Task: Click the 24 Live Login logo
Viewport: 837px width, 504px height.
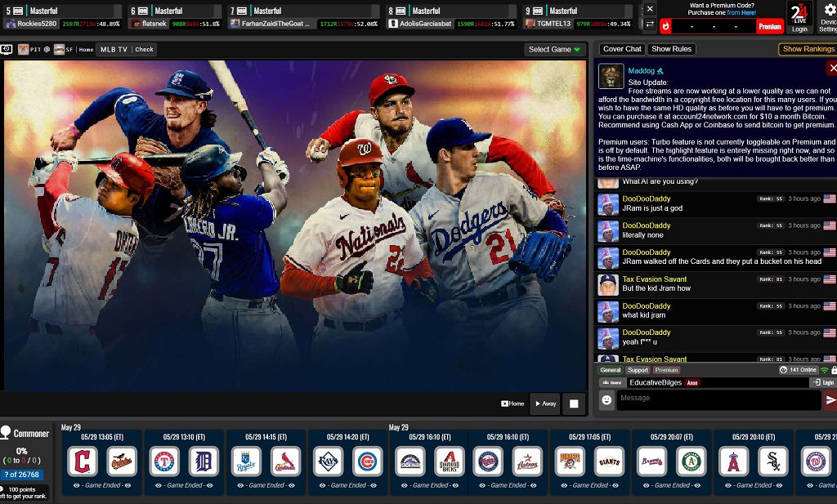Action: tap(799, 17)
